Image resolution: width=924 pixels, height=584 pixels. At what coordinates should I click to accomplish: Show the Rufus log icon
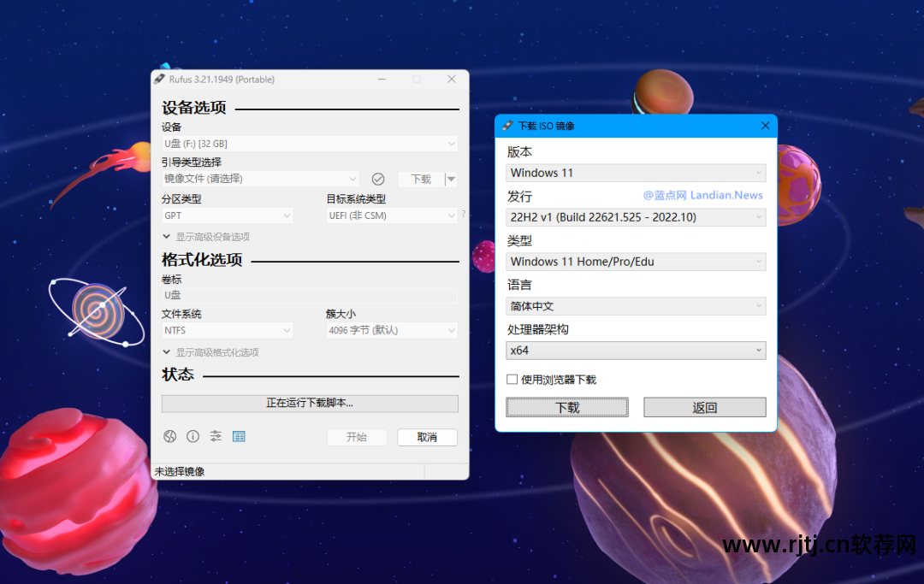tap(239, 436)
